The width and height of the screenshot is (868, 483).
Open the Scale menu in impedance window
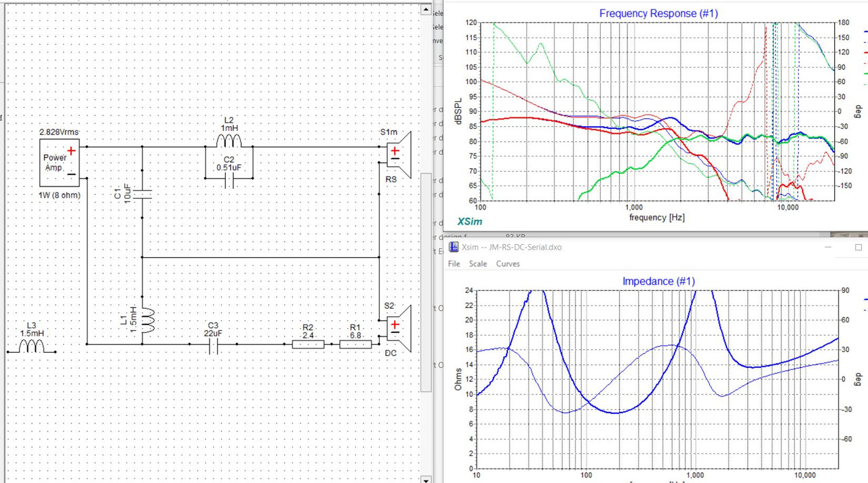coord(477,264)
